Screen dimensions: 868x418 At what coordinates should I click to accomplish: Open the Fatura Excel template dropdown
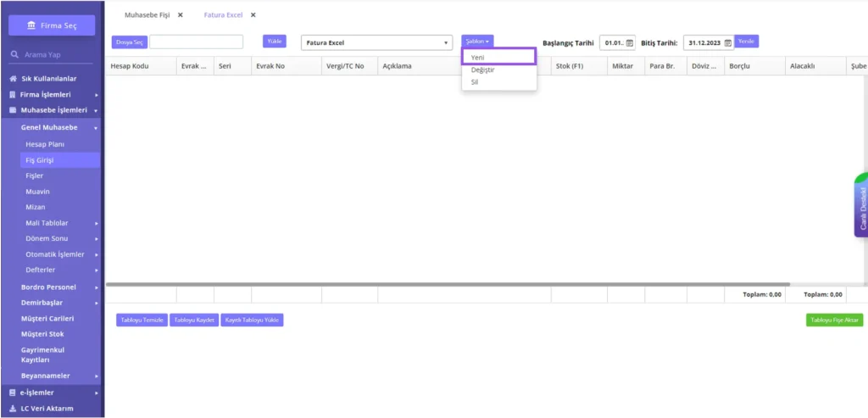[x=376, y=42]
